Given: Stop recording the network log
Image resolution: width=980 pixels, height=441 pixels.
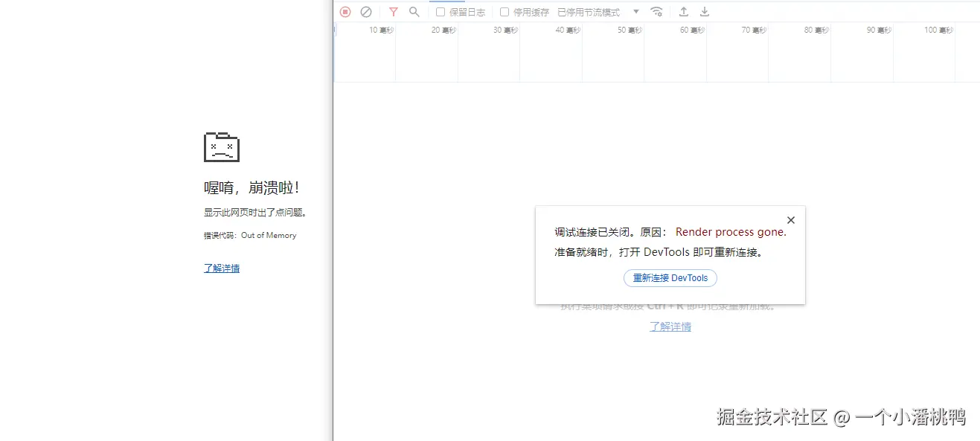Looking at the screenshot, I should coord(345,11).
